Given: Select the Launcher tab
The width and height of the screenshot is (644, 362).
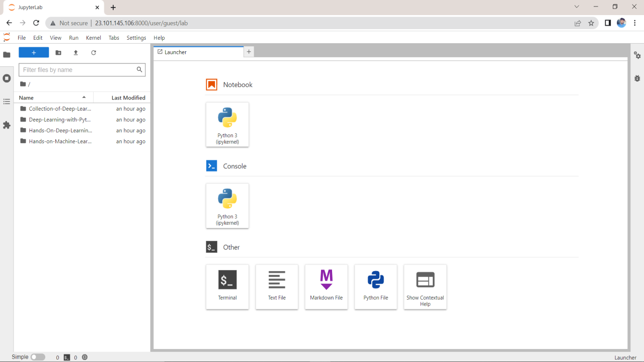Looking at the screenshot, I should pos(198,52).
